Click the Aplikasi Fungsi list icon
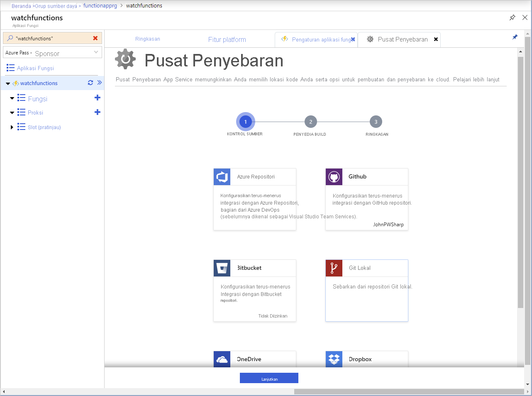This screenshot has height=396, width=532. click(10, 68)
